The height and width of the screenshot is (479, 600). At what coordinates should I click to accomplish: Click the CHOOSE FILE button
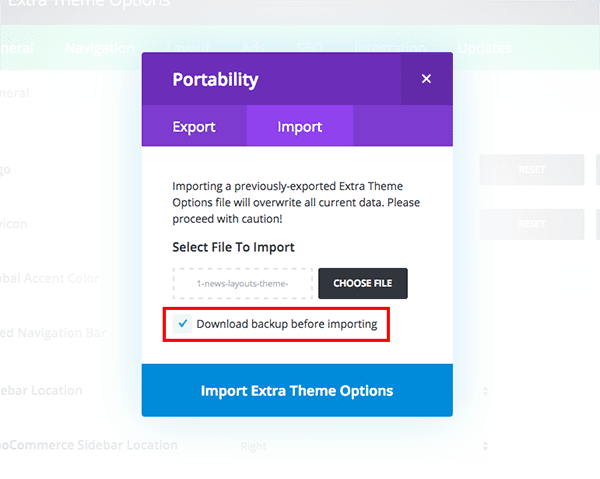point(362,283)
